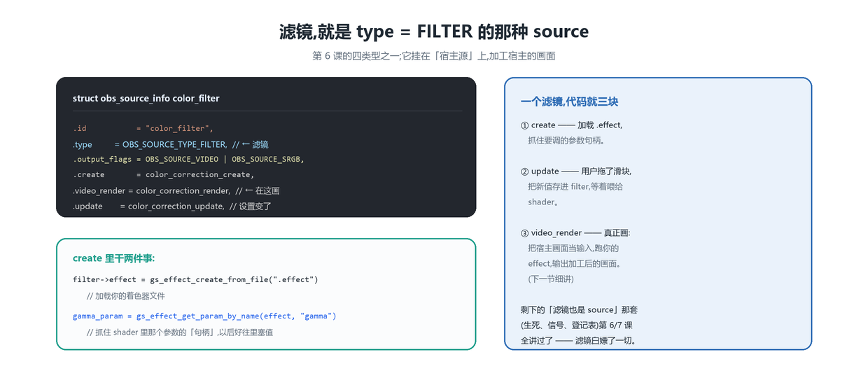868x378 pixels.
Task: Click the slide title about type = FILTER
Action: tap(434, 31)
